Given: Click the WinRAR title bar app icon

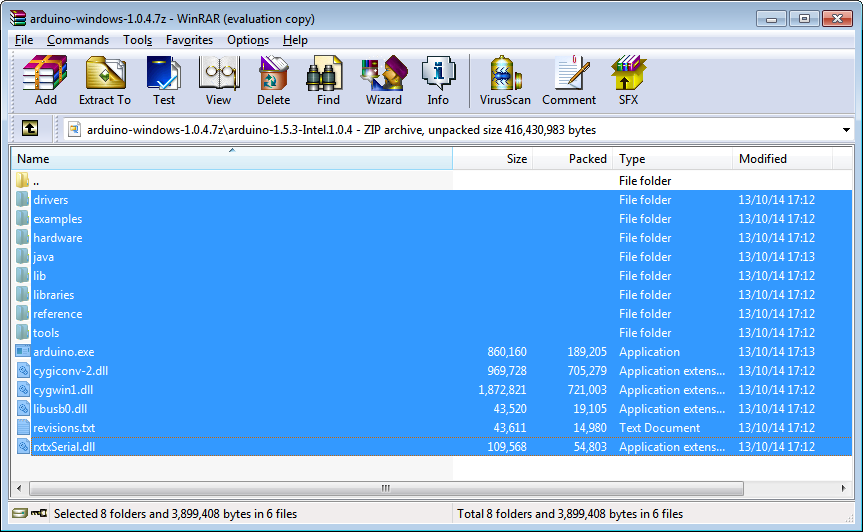Looking at the screenshot, I should point(18,18).
